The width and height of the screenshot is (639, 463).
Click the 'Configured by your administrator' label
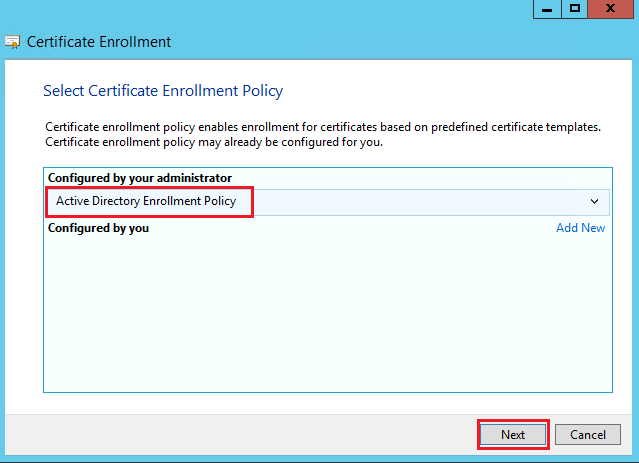pyautogui.click(x=139, y=178)
